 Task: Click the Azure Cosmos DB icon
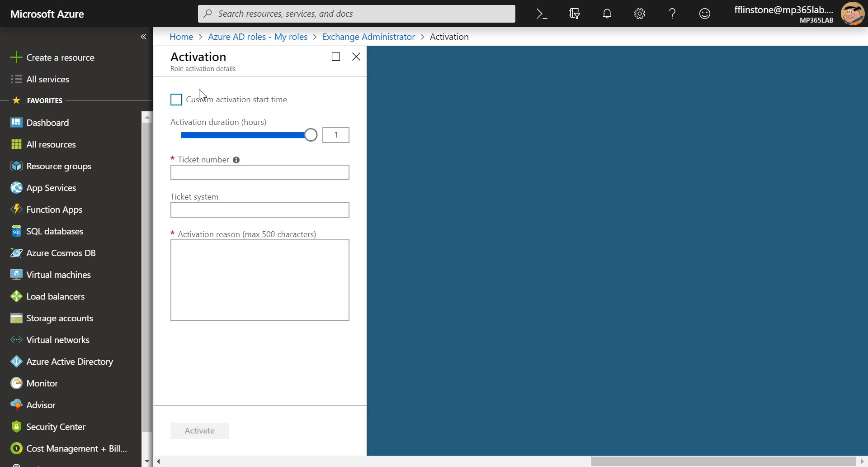click(x=16, y=253)
